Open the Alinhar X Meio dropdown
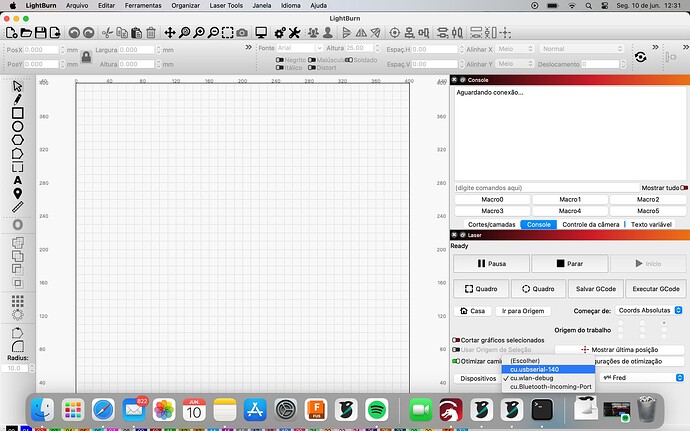Screen dimensions: 690x431 tap(515, 49)
